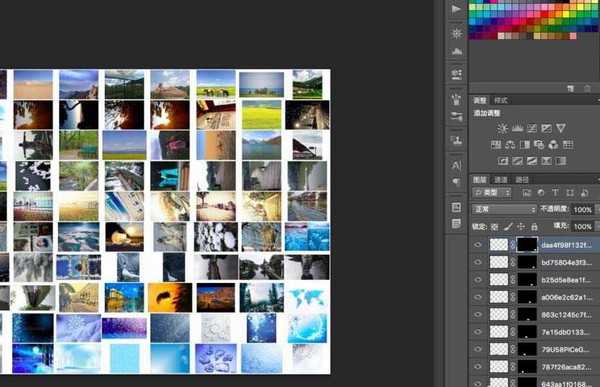The width and height of the screenshot is (600, 387).
Task: Click the lock transparent pixels icon
Action: [x=494, y=227]
